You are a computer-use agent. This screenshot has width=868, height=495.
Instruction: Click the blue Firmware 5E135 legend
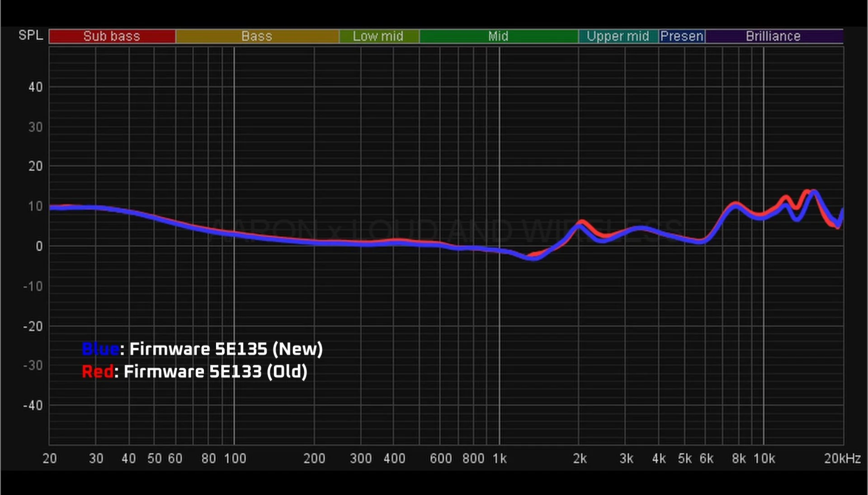202,349
